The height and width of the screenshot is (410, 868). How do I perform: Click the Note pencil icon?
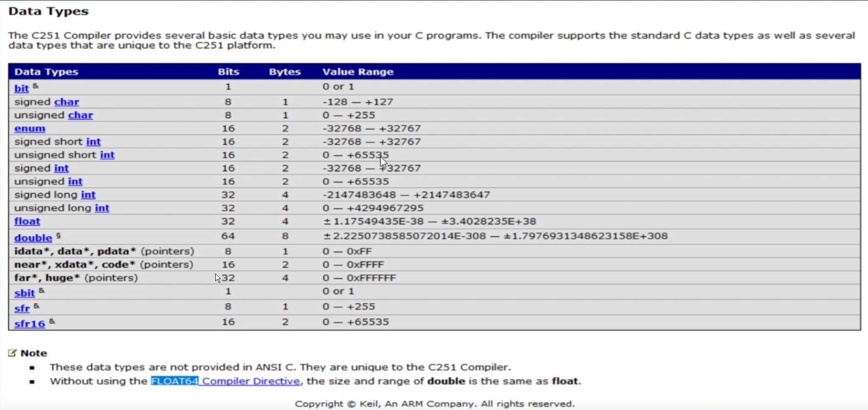pyautogui.click(x=12, y=353)
